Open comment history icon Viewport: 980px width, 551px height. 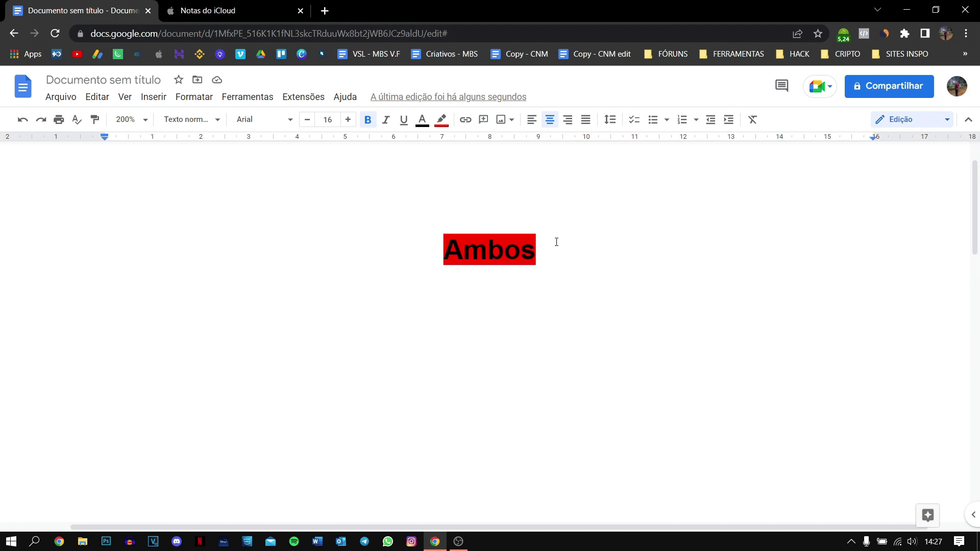click(781, 86)
